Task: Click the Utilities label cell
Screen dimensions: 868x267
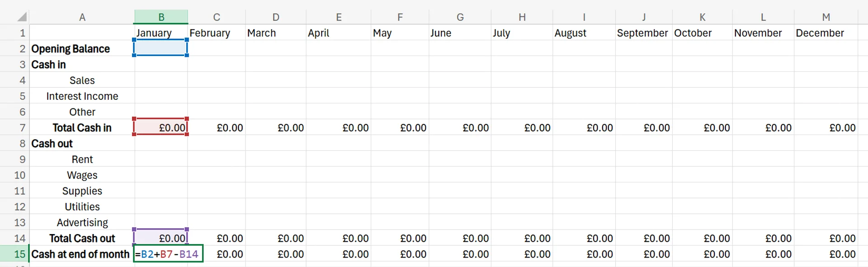Action: coord(82,206)
